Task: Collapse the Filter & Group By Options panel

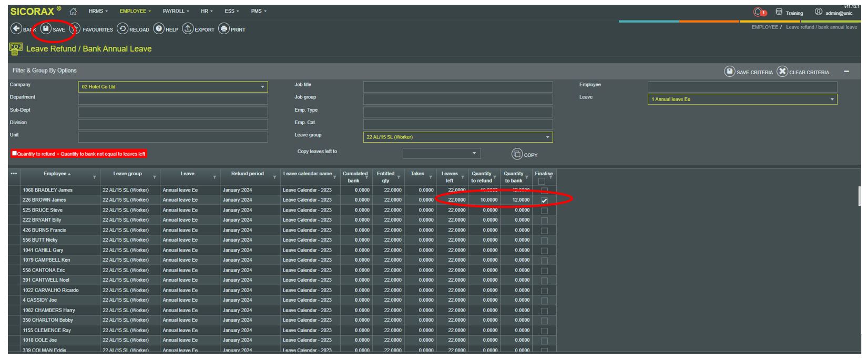Action: pyautogui.click(x=846, y=72)
